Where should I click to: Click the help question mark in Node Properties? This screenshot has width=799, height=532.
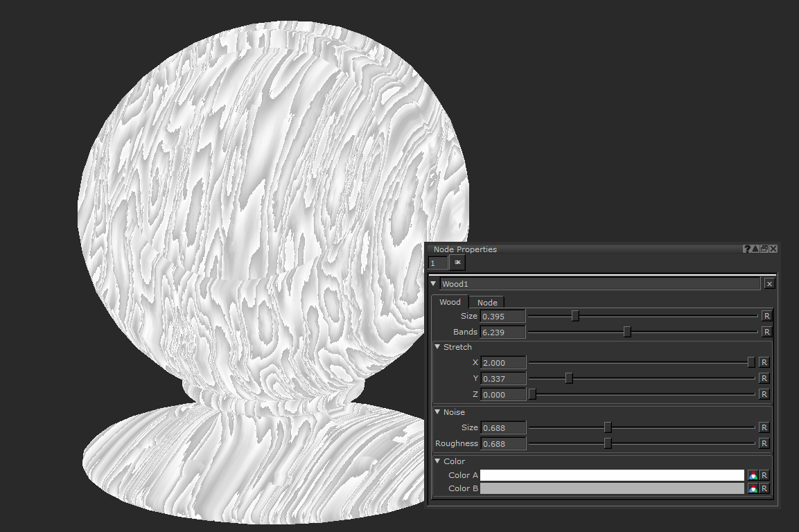pyautogui.click(x=747, y=249)
